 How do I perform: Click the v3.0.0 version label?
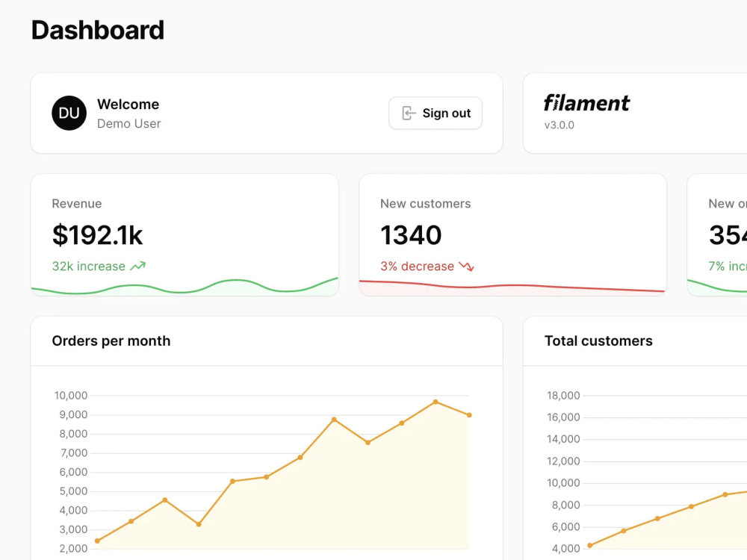click(560, 125)
